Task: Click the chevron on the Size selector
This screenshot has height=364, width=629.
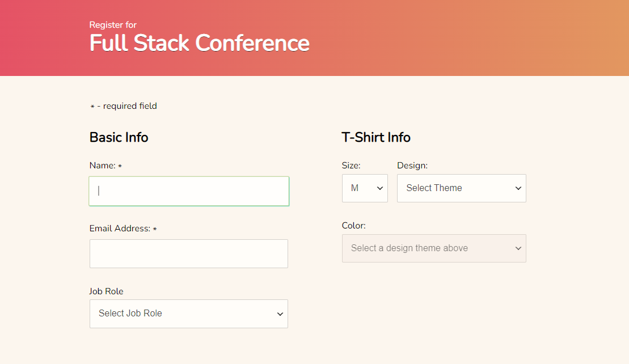Action: coord(380,188)
